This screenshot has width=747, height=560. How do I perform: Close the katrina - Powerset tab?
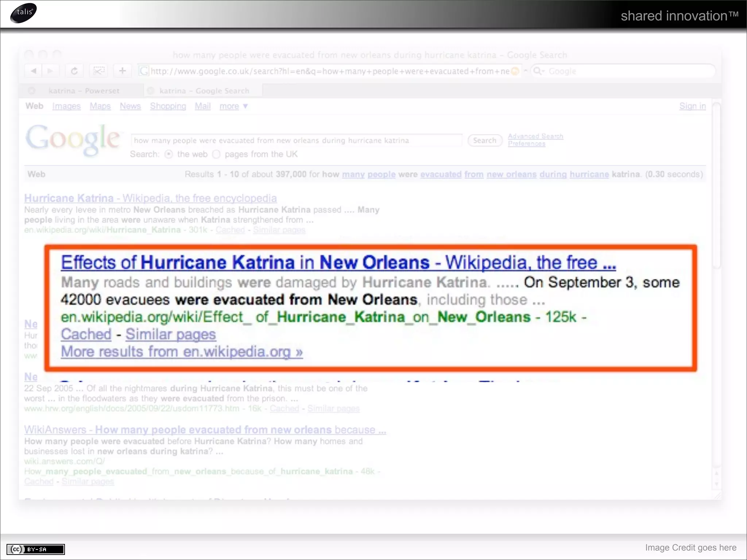(x=32, y=90)
